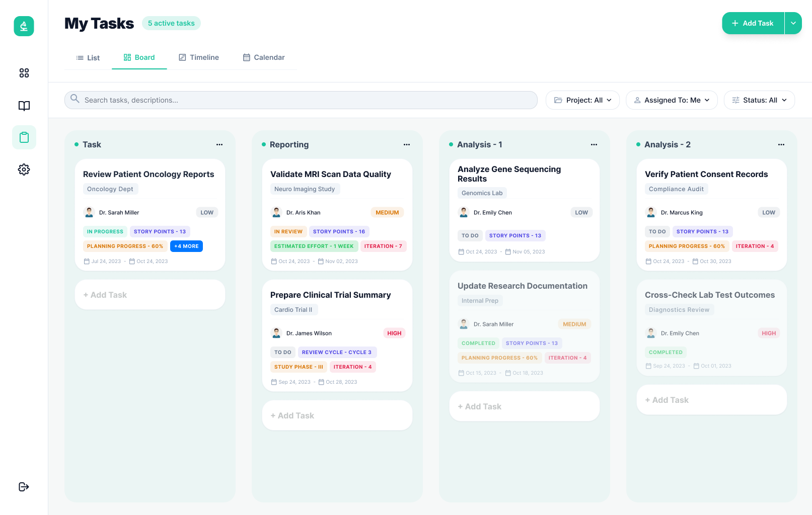Switch to the List view tab
812x515 pixels.
(x=88, y=58)
